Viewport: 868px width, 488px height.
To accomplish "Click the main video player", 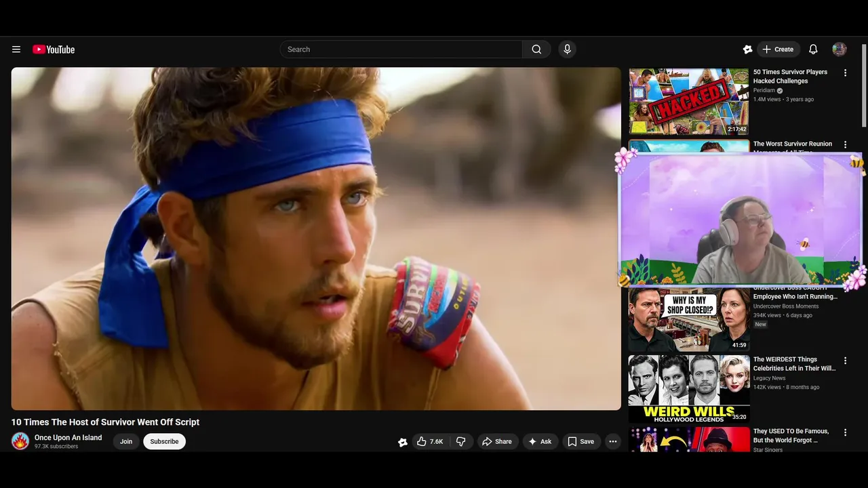I will 316,239.
